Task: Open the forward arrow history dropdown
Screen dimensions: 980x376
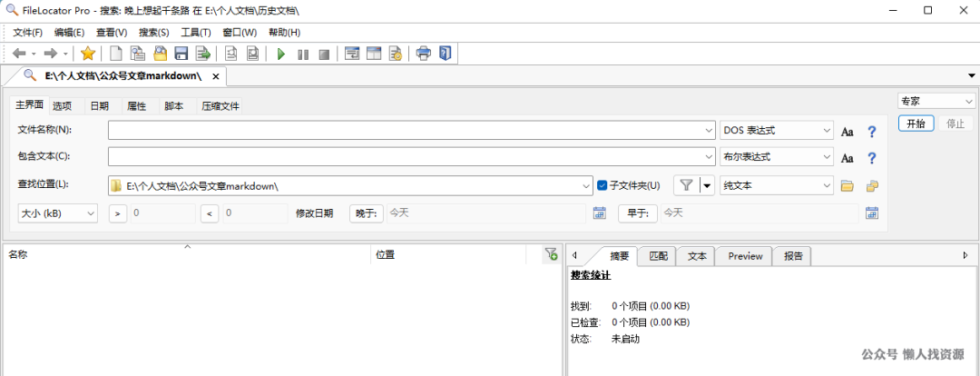Action: click(x=65, y=54)
